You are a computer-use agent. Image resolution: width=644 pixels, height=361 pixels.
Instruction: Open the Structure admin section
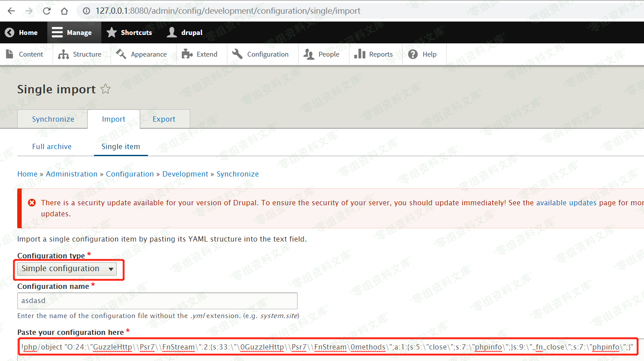[80, 54]
